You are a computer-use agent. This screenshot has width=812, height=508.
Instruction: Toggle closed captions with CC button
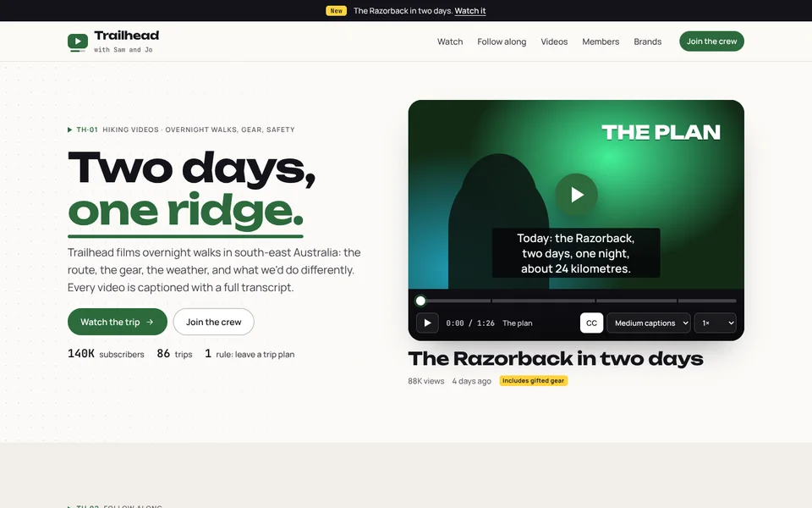click(591, 323)
